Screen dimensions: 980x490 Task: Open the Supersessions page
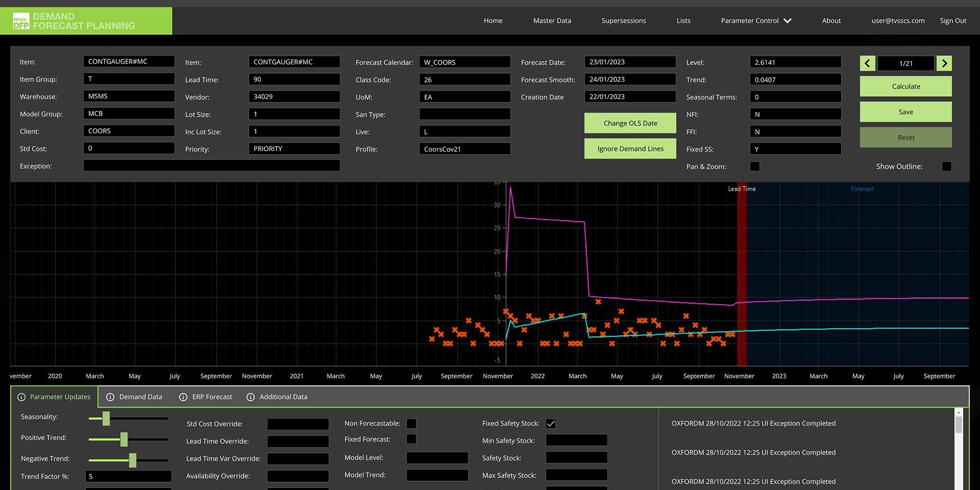623,21
